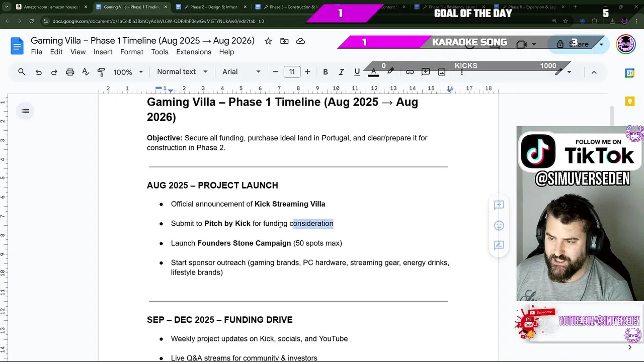644x362 pixels.
Task: Add an emoji reaction from margin
Action: pyautogui.click(x=499, y=225)
